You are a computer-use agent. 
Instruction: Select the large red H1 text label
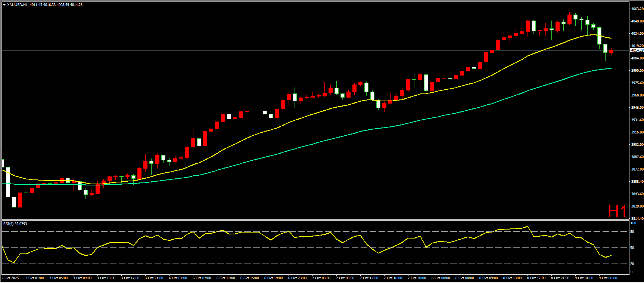pos(617,211)
